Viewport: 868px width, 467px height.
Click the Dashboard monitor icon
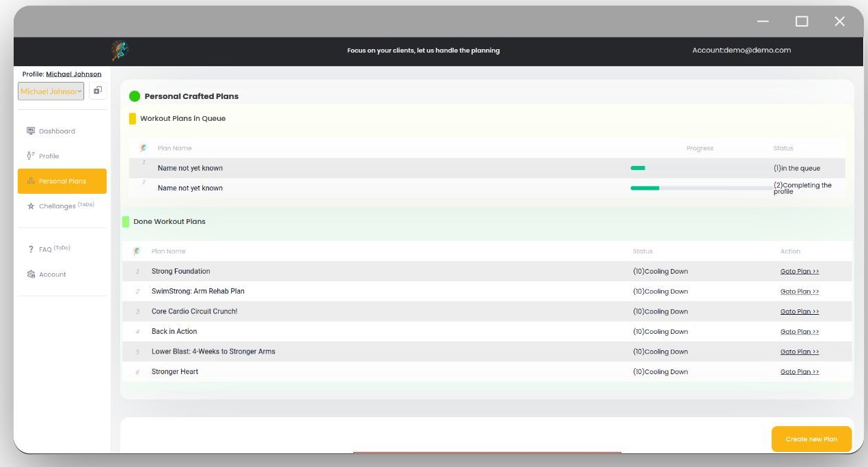[x=31, y=130]
